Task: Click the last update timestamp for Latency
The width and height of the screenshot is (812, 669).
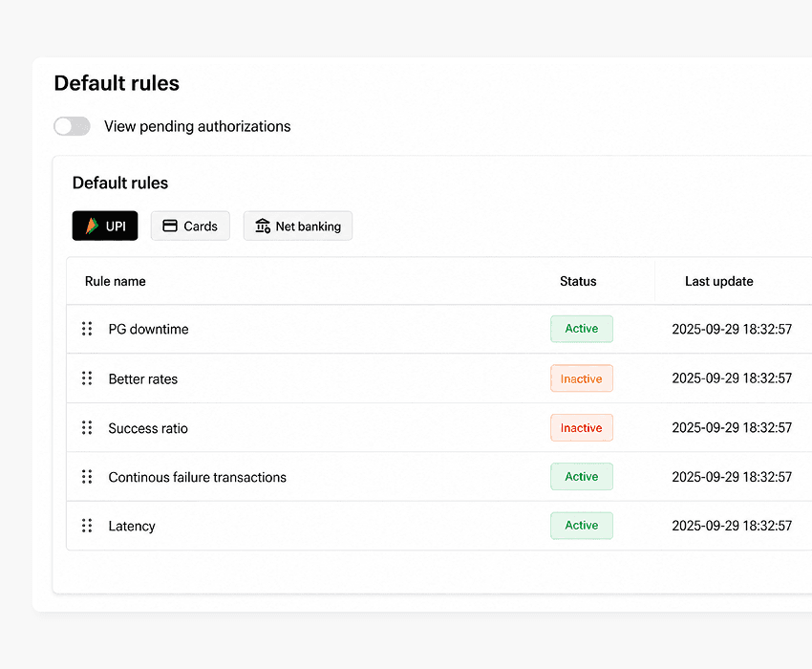Action: point(732,526)
